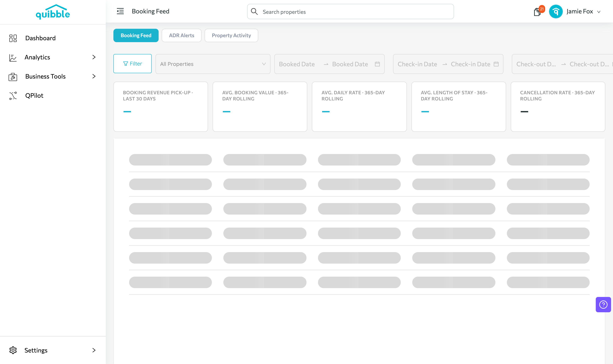
Task: Switch to the ADR Alerts tab
Action: click(x=181, y=35)
